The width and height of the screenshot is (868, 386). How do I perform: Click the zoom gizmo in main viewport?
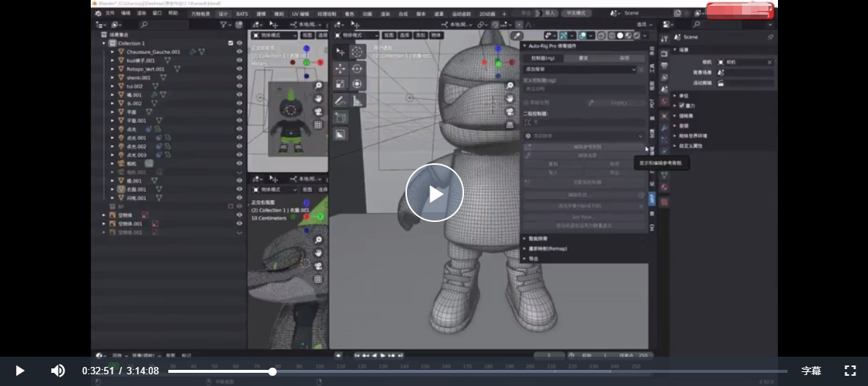pos(510,86)
